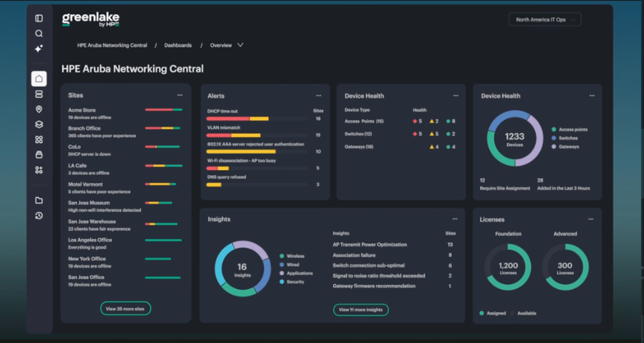Click View 35 more sites button
This screenshot has width=644, height=343.
tap(125, 309)
